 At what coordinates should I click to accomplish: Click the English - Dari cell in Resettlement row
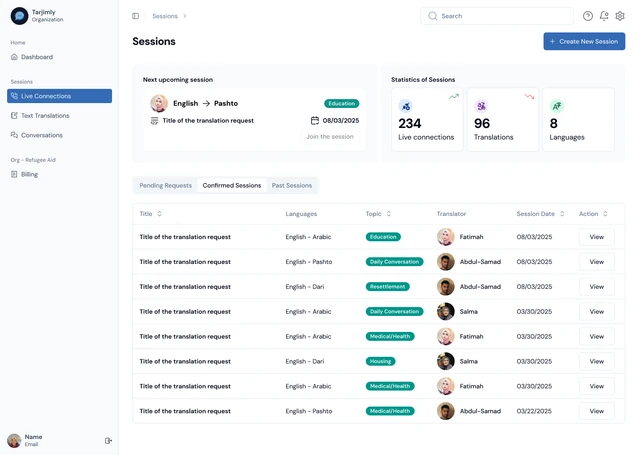coord(305,287)
